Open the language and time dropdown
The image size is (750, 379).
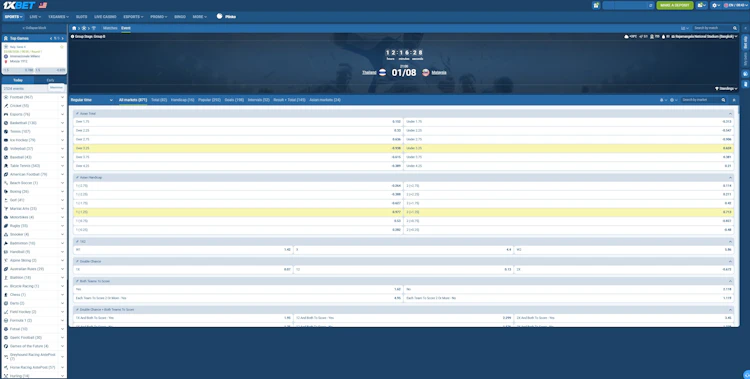[736, 5]
